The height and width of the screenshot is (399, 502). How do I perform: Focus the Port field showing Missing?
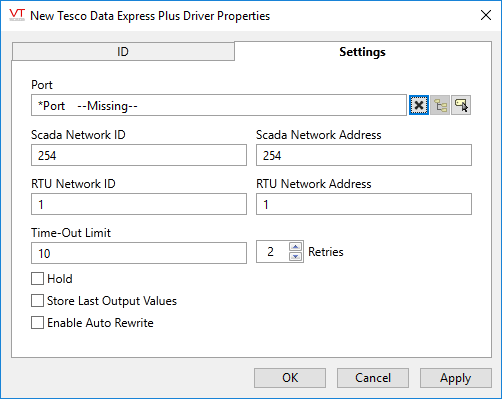[219, 105]
